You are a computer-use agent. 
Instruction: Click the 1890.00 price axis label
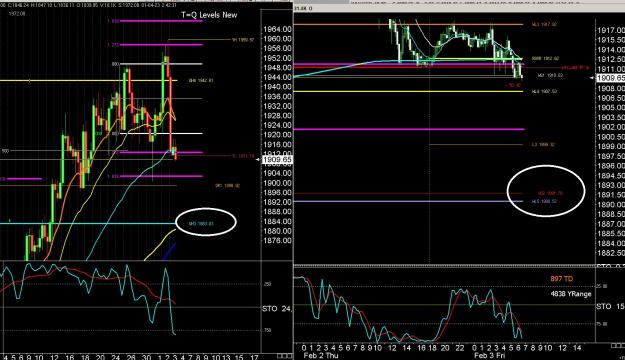pyautogui.click(x=611, y=205)
